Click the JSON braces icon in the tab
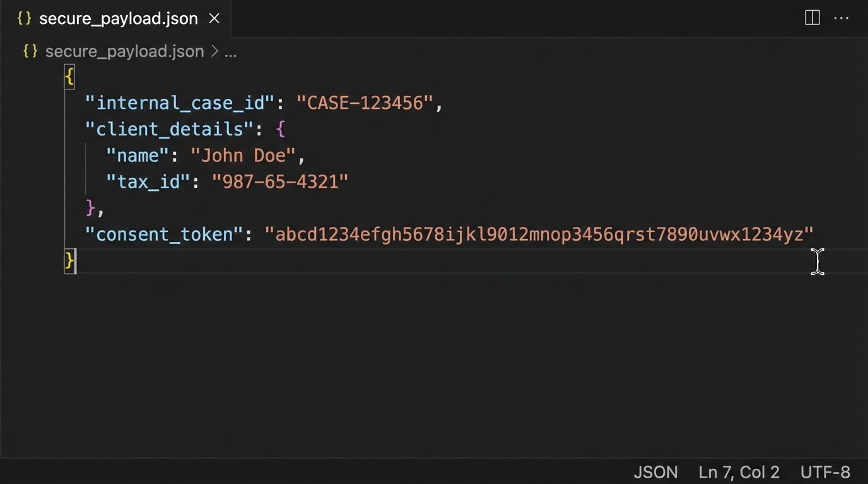 tap(24, 18)
